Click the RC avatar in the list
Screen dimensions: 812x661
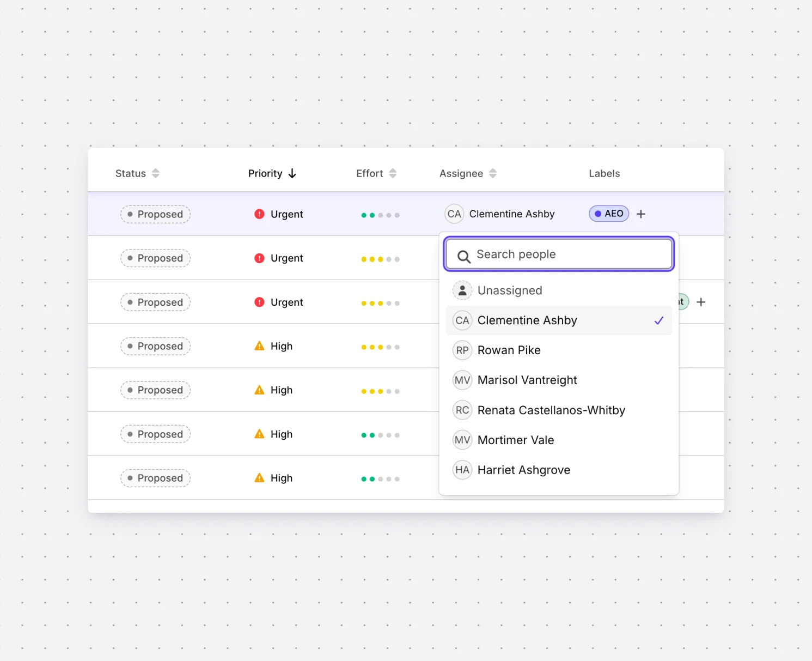click(x=462, y=410)
